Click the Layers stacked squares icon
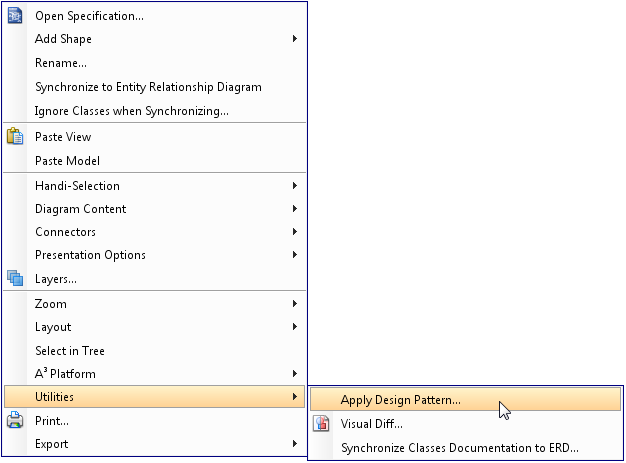The height and width of the screenshot is (463, 626). [x=15, y=278]
